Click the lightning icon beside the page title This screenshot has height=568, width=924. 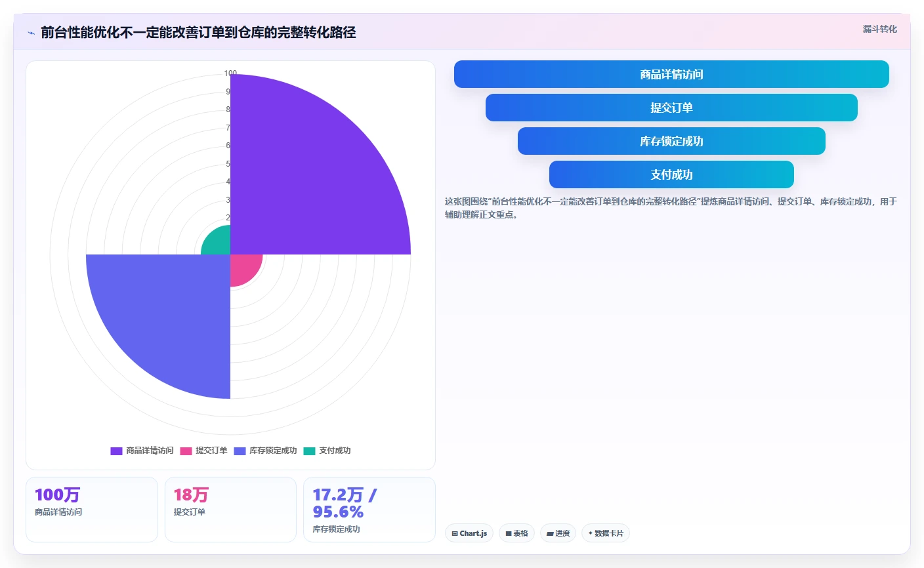click(x=31, y=33)
